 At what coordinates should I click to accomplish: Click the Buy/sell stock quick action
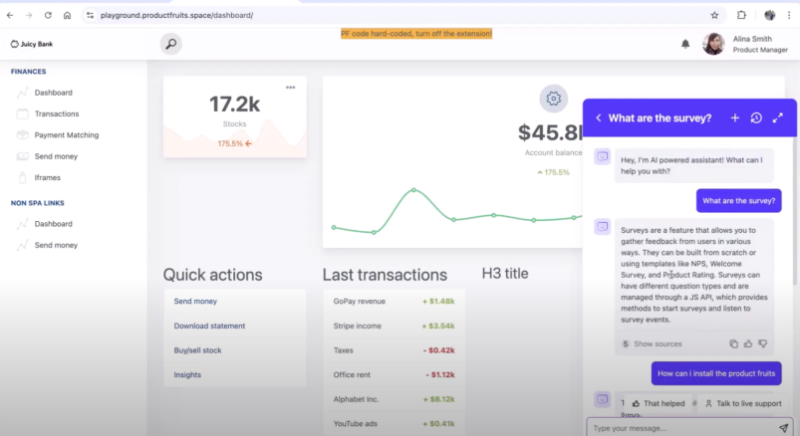coord(197,350)
